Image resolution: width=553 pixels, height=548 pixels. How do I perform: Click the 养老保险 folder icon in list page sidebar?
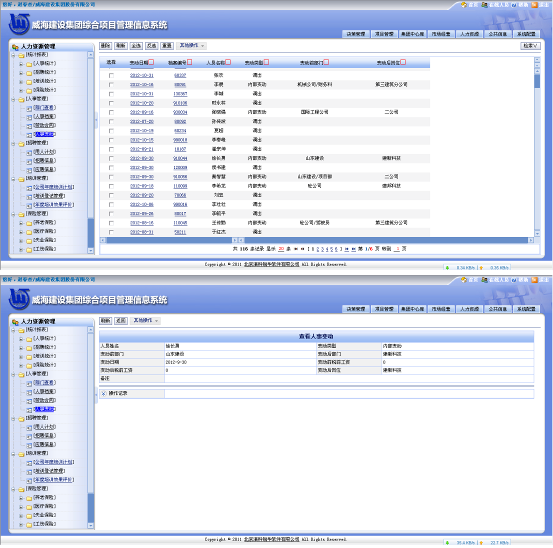(29, 223)
